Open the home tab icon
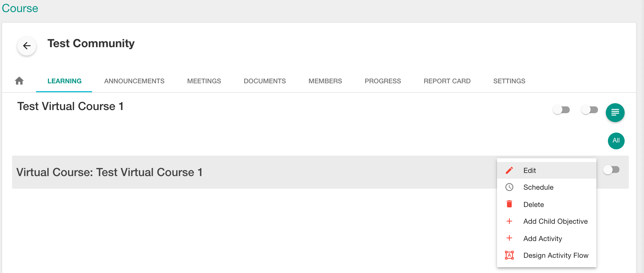The width and height of the screenshot is (644, 273). tap(19, 81)
